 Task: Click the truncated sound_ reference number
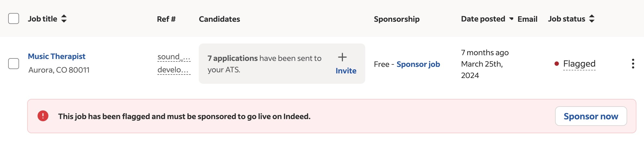tap(174, 57)
